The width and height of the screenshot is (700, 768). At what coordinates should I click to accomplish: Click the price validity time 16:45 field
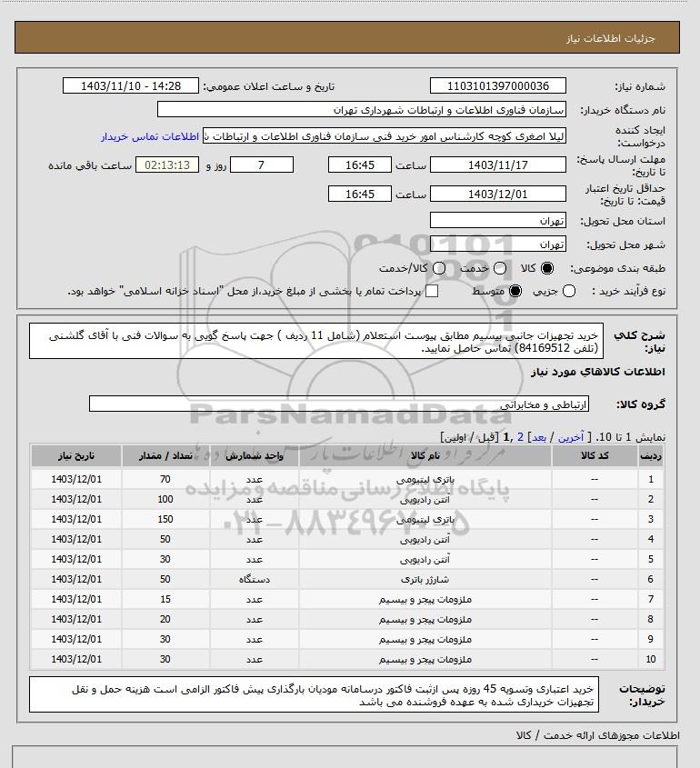360,194
